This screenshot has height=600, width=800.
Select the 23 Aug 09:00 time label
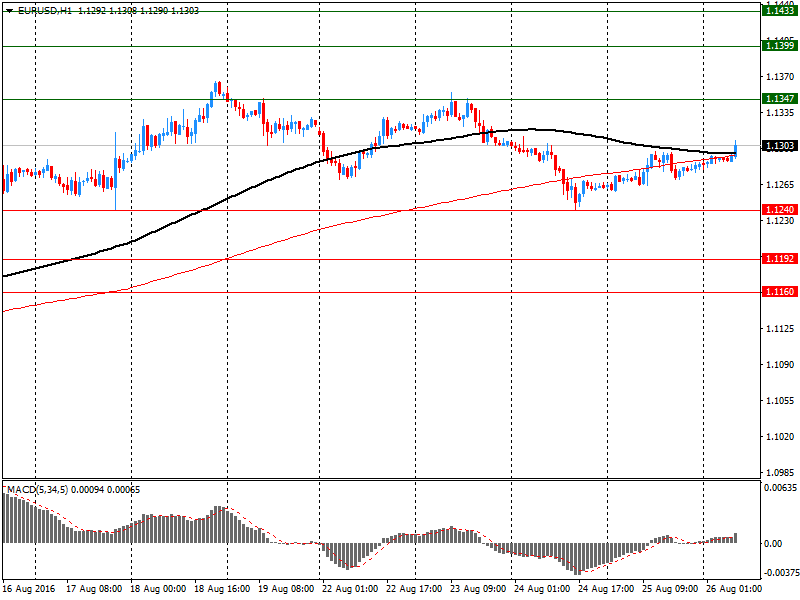[478, 589]
